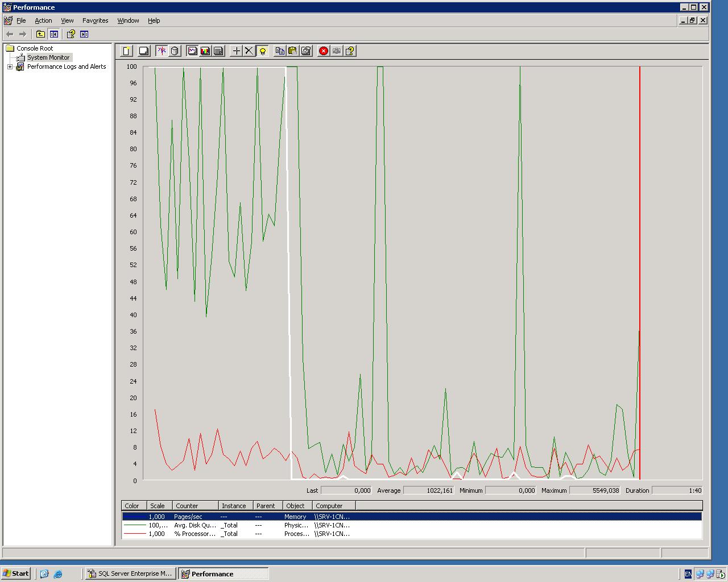
Task: Switch to View Histogram mode
Action: click(205, 51)
